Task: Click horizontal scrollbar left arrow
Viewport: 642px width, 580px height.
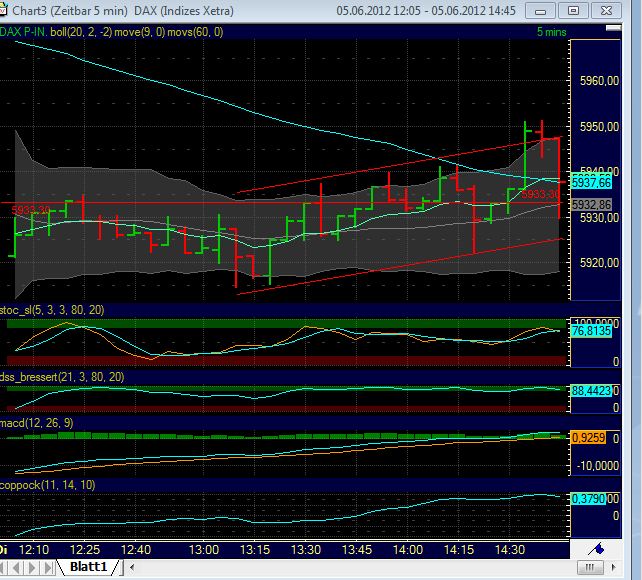Action: 132,567
